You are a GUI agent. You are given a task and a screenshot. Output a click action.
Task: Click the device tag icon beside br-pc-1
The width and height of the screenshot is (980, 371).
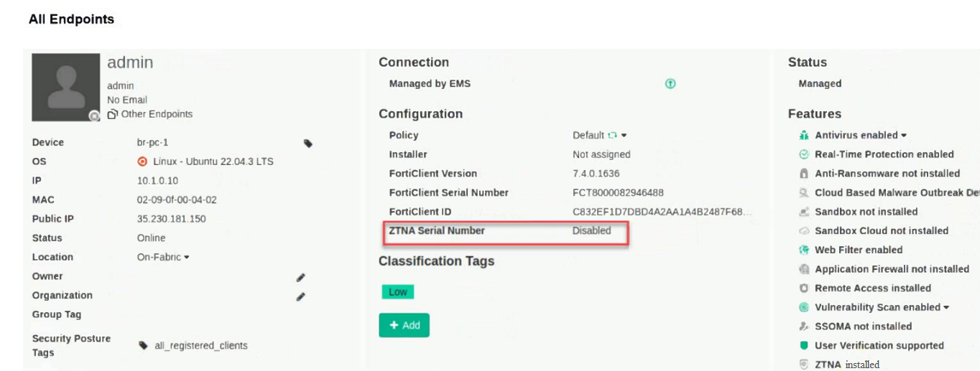pos(308,144)
